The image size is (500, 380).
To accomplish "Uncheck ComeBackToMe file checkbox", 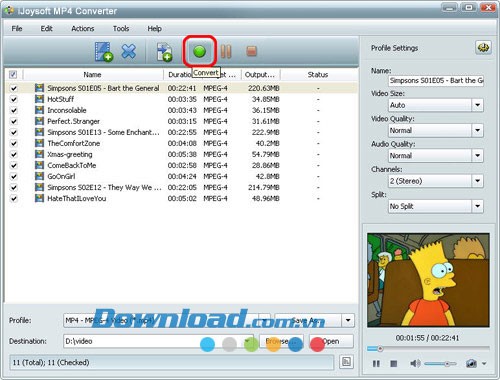I will pyautogui.click(x=14, y=165).
